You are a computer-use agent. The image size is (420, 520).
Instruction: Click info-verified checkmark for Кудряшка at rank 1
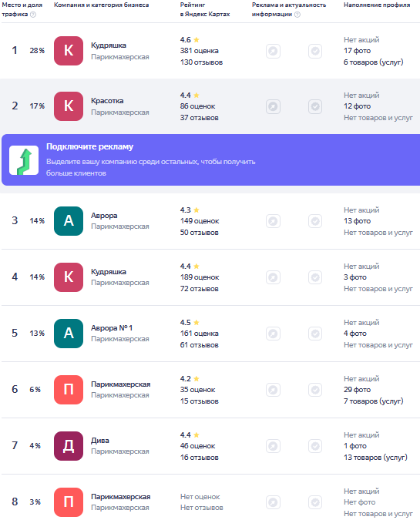point(315,52)
